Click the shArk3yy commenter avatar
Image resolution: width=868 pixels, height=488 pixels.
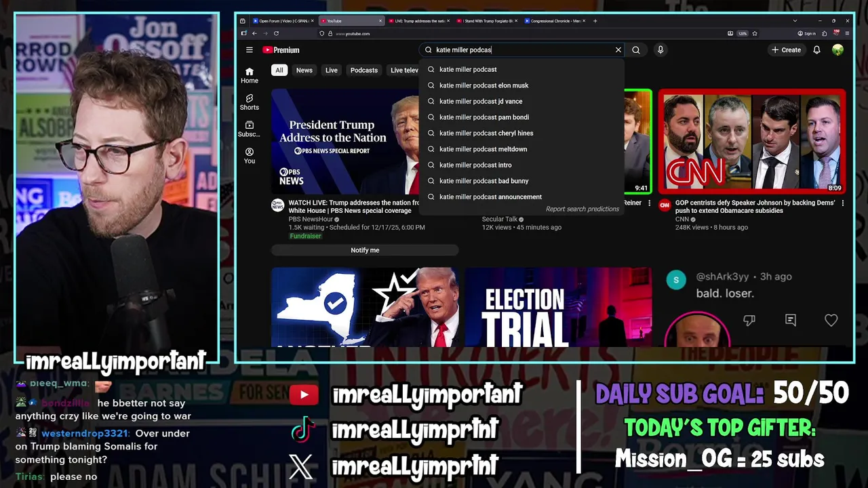coord(676,280)
